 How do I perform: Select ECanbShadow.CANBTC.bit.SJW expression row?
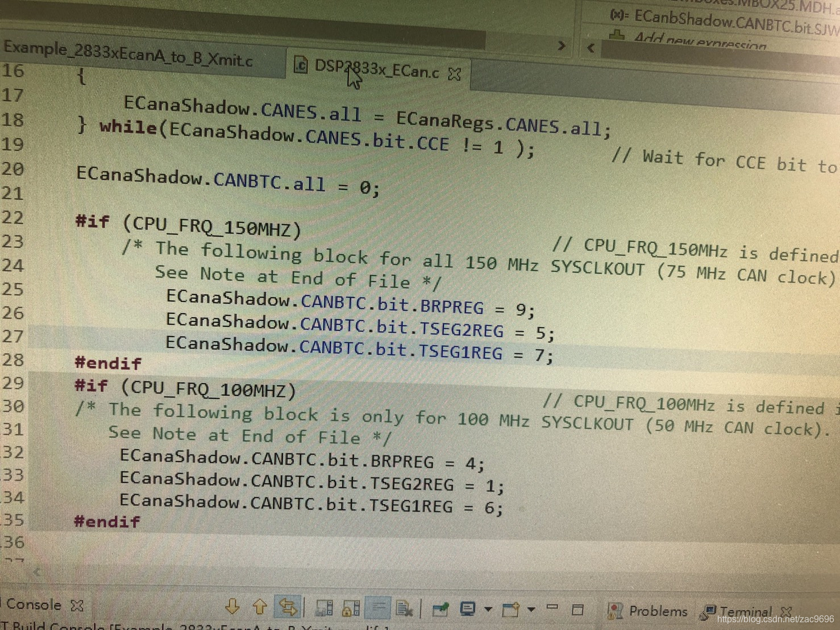coord(736,22)
